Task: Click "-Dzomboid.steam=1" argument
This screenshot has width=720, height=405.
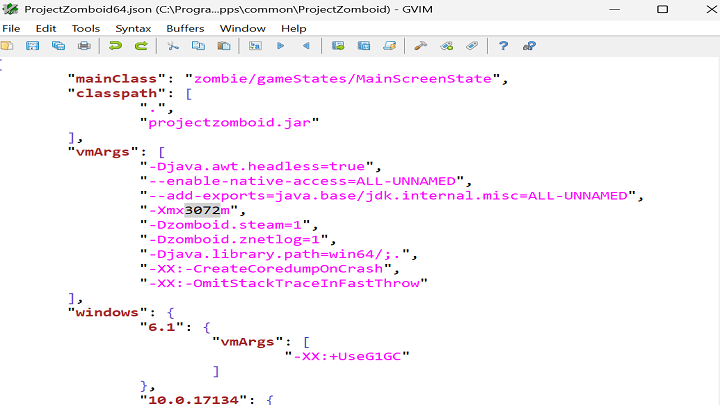Action: (x=225, y=225)
